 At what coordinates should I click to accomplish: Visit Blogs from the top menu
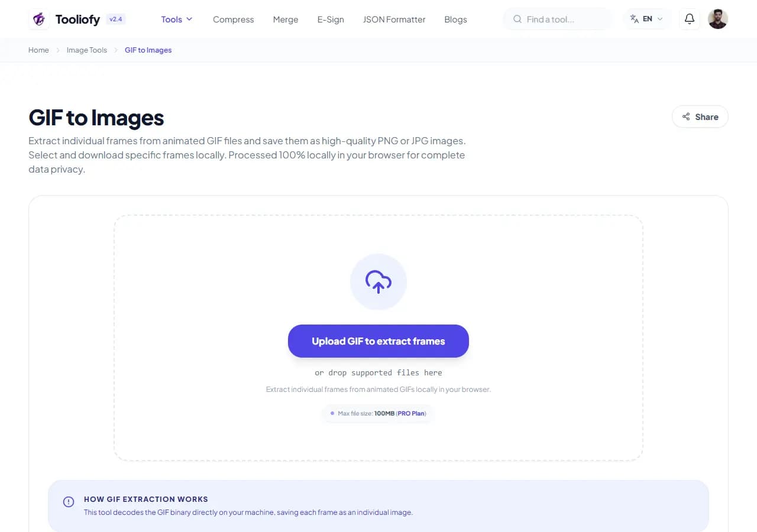(455, 20)
